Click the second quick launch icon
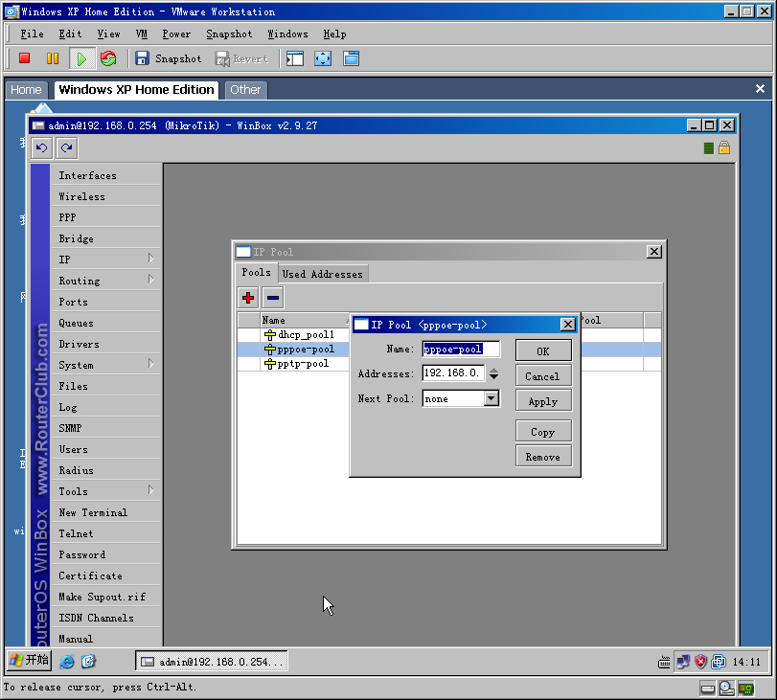Screen dimensions: 777x700 [89, 662]
